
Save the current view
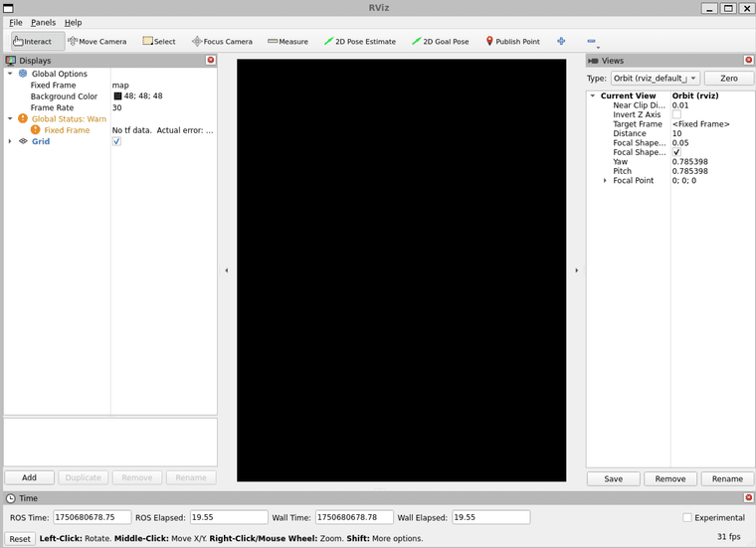pyautogui.click(x=614, y=478)
